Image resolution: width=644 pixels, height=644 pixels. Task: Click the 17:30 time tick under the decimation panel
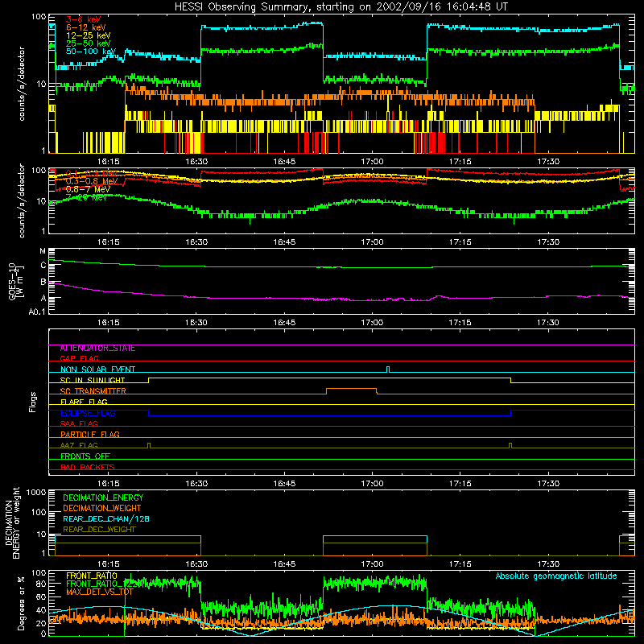(x=548, y=564)
